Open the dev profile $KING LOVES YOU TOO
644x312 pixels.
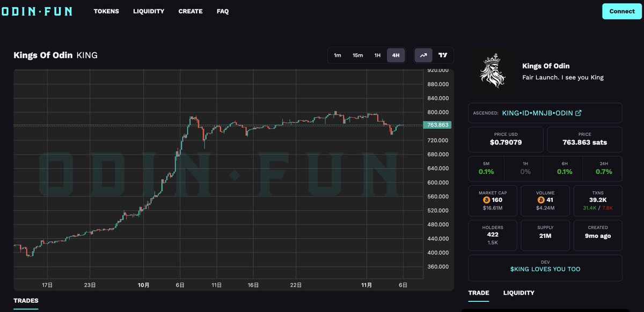click(545, 269)
